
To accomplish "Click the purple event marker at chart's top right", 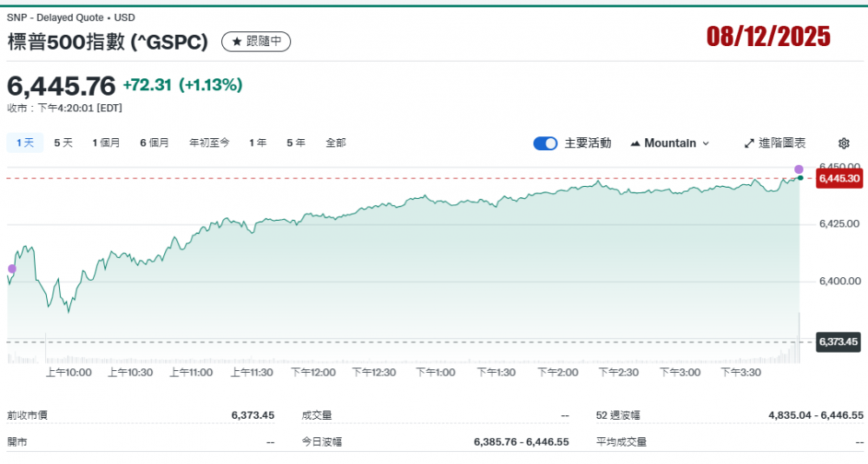I will [x=799, y=169].
